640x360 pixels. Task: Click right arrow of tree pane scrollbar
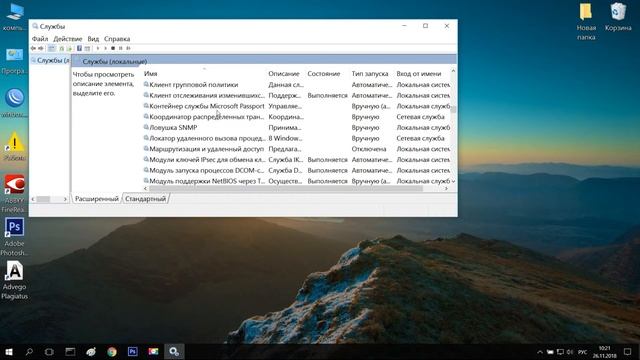[x=65, y=199]
